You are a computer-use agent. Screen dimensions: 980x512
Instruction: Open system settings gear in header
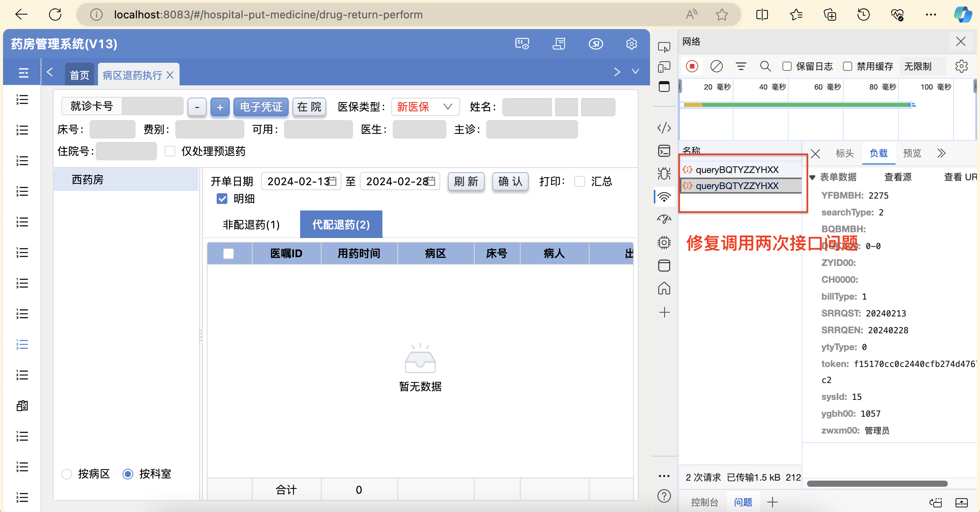[x=631, y=44]
